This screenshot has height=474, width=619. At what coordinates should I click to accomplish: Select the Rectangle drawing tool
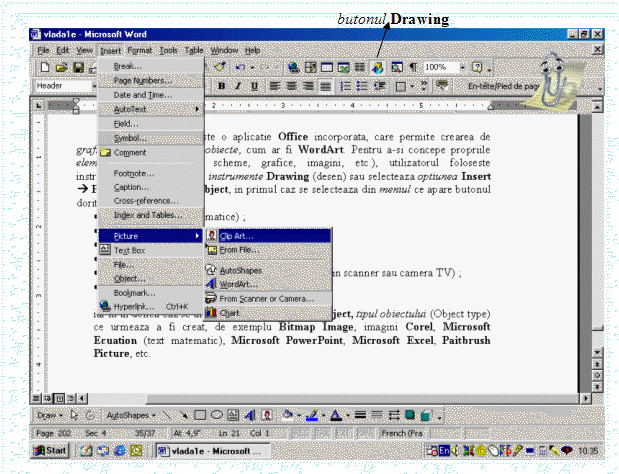coord(200,415)
